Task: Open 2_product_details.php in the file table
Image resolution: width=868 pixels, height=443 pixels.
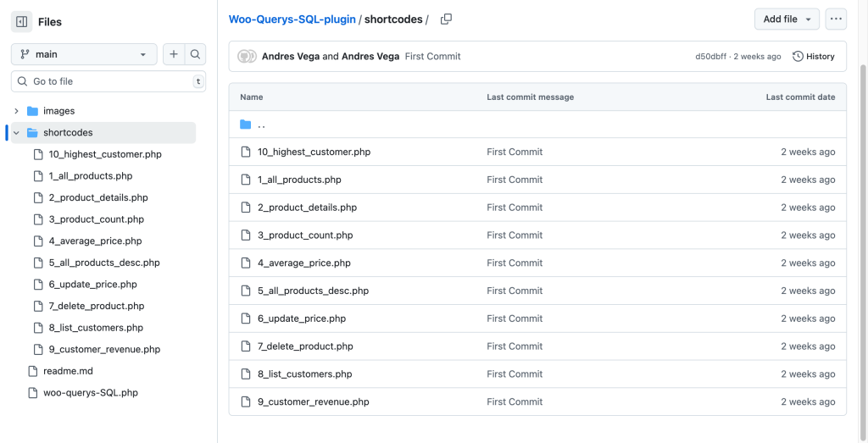Action: (x=307, y=208)
